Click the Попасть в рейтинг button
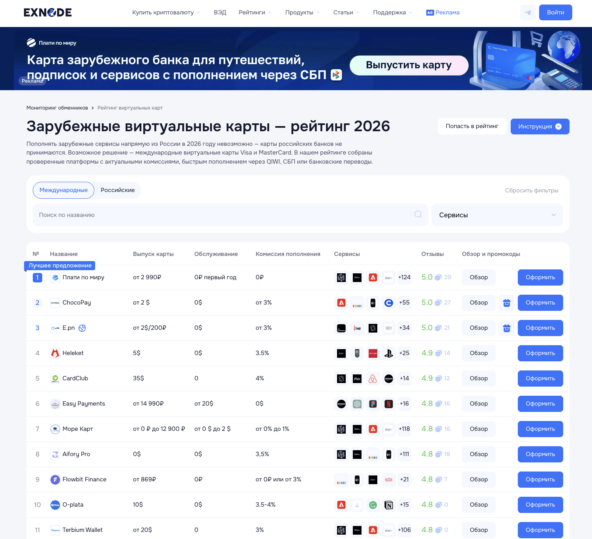Viewport: 592px width, 539px height. tap(472, 126)
